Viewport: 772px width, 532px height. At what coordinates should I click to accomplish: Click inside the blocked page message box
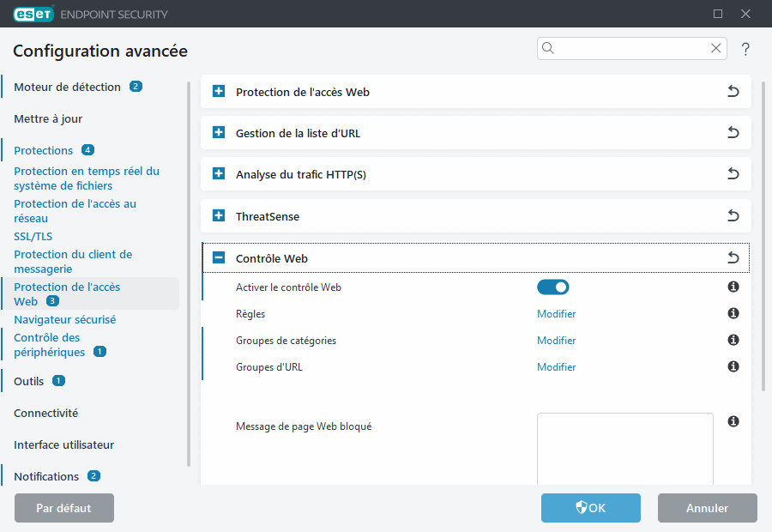(x=624, y=446)
